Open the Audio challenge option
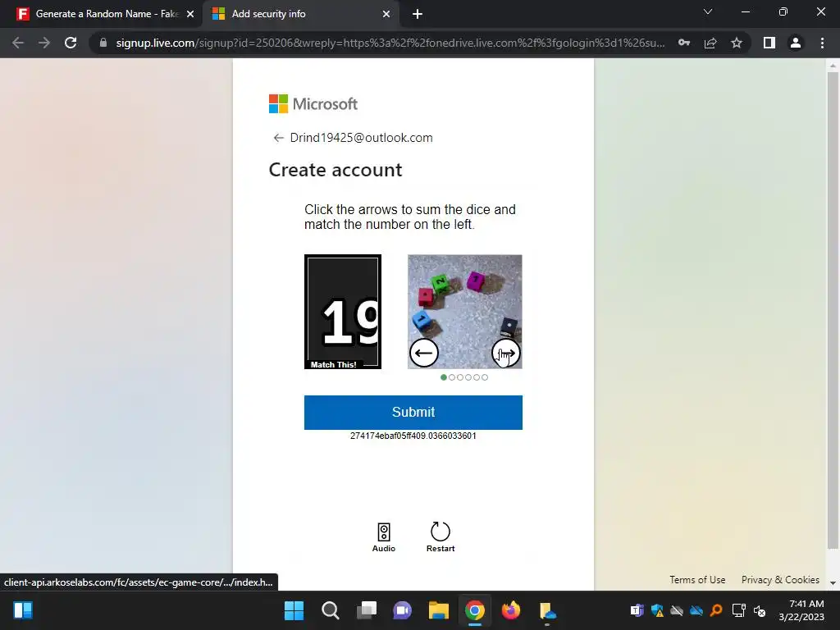The width and height of the screenshot is (840, 630). pyautogui.click(x=384, y=537)
